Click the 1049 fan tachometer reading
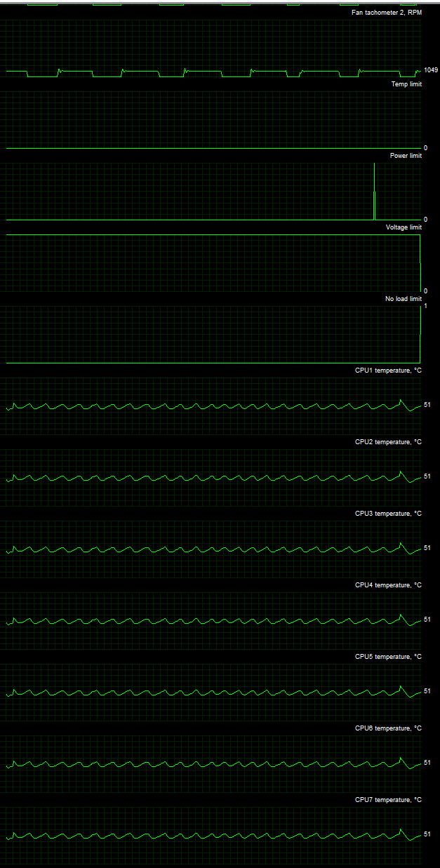This screenshot has width=440, height=868. (x=431, y=70)
